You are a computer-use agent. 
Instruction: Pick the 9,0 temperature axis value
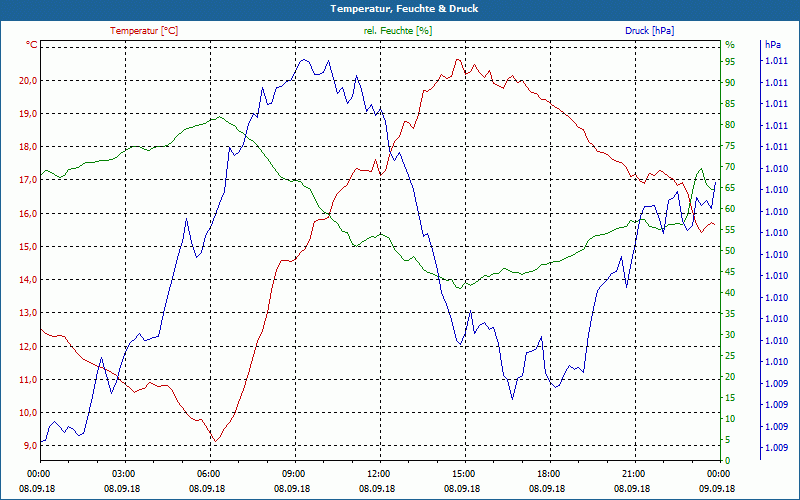tap(30, 446)
